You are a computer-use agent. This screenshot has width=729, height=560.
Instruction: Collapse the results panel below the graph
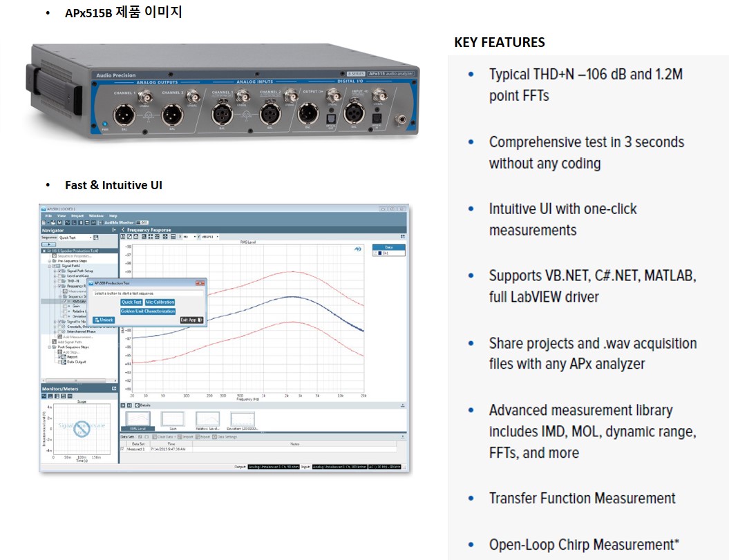403,406
